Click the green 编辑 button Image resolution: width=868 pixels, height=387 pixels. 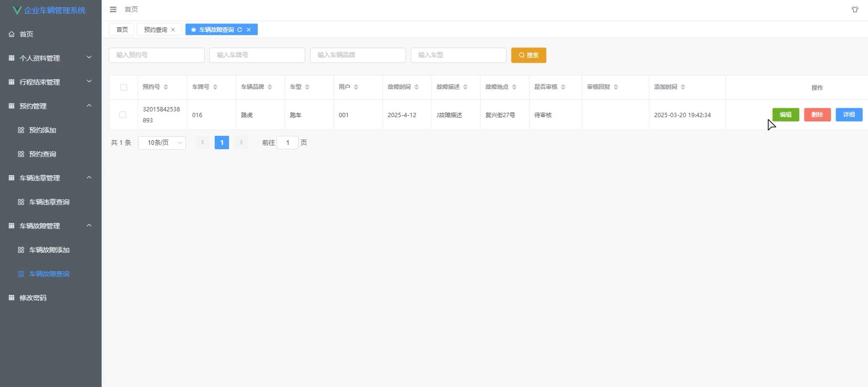786,115
